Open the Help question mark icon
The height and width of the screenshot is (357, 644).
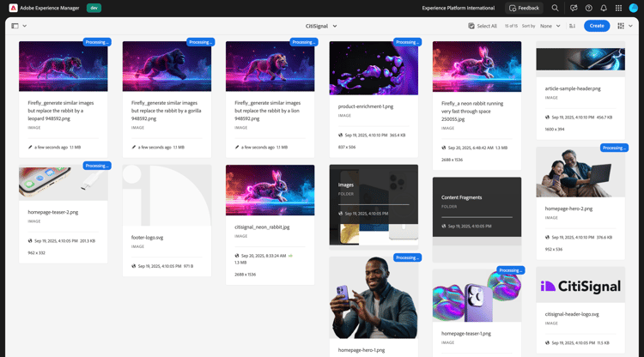click(x=588, y=8)
